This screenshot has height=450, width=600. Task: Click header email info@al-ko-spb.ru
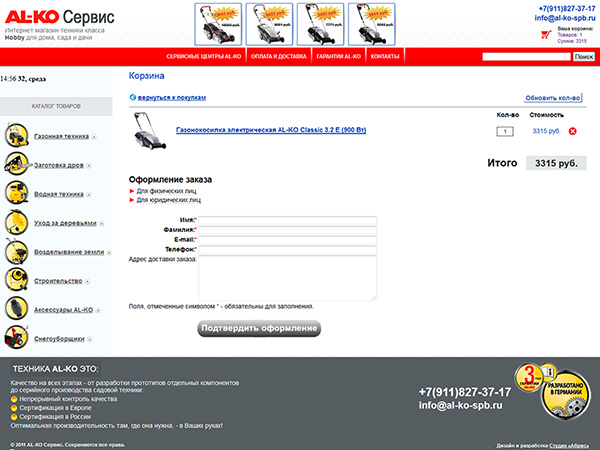click(565, 18)
